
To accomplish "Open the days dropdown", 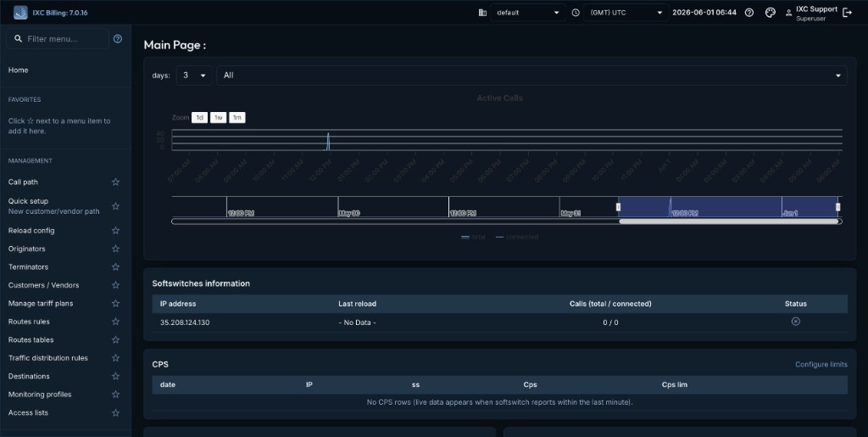I will 194,76.
